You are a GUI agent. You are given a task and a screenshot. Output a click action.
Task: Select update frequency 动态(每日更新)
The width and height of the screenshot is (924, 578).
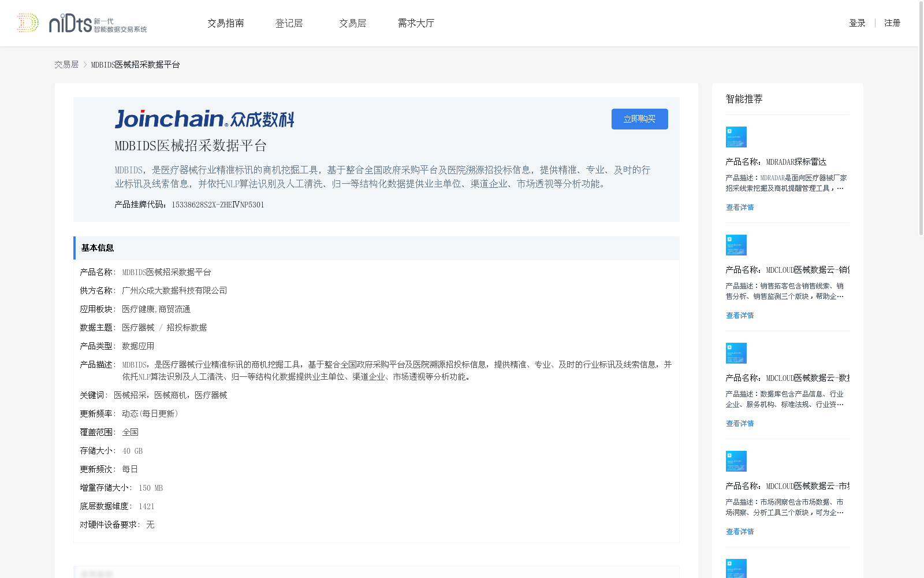150,414
